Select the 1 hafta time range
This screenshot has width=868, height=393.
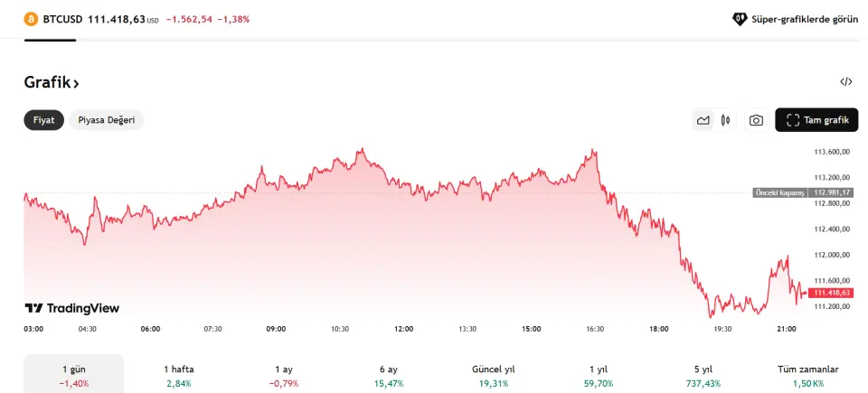click(179, 375)
